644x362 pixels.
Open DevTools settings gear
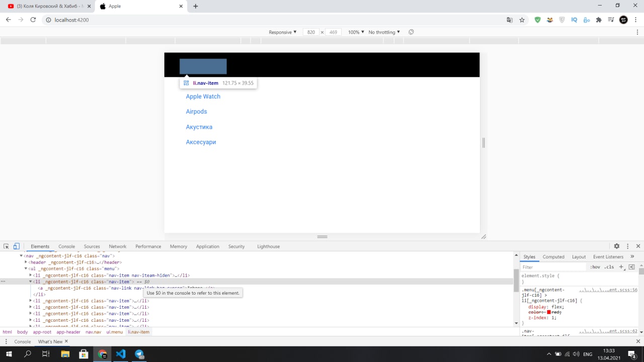[616, 246]
